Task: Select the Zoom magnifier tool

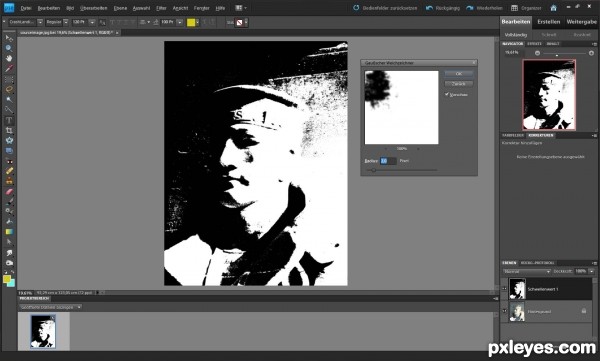Action: point(9,48)
